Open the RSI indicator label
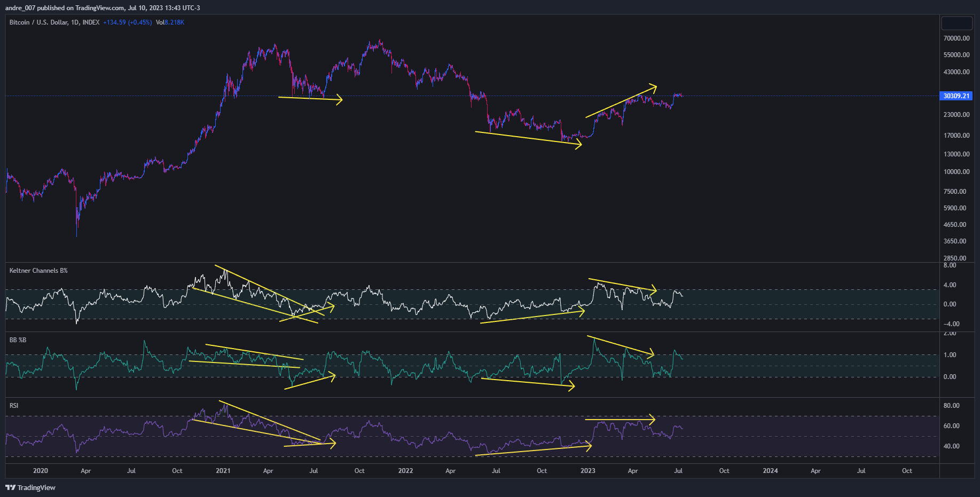This screenshot has height=497, width=980. click(14, 406)
